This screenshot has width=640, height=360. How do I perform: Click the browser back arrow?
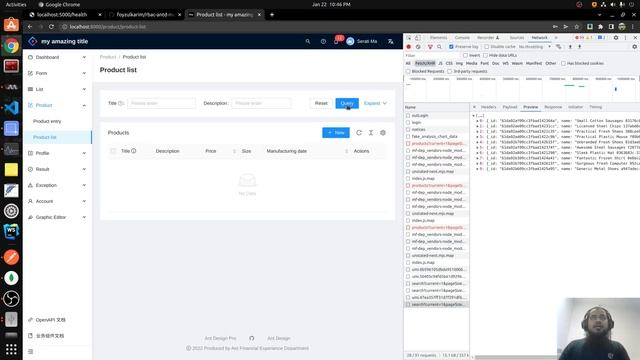click(30, 27)
